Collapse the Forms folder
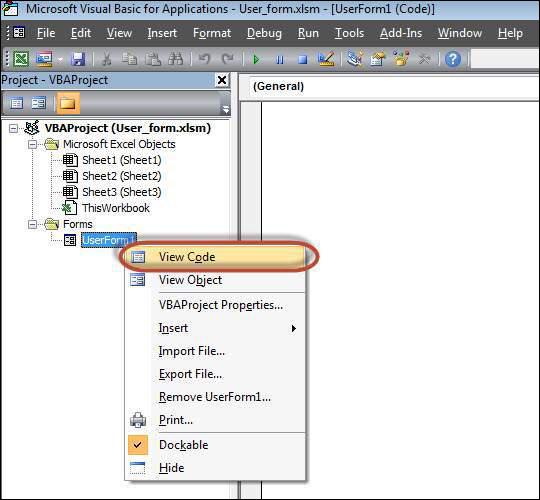This screenshot has height=500, width=540. pyautogui.click(x=32, y=225)
